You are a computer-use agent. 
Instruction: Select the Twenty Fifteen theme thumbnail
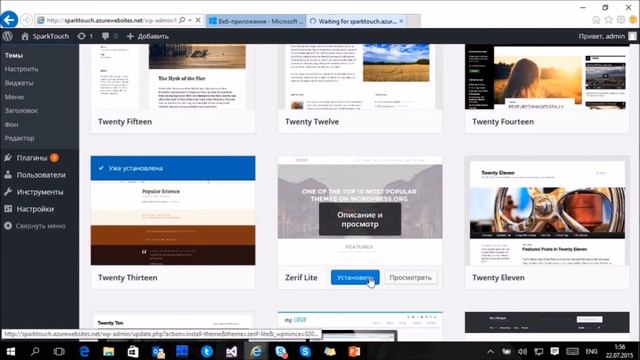pos(173,77)
